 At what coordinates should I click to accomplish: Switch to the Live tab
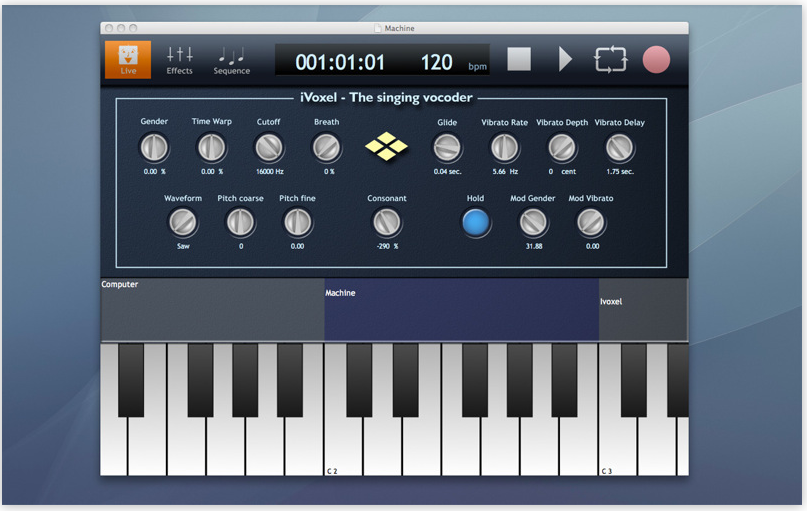pyautogui.click(x=128, y=60)
